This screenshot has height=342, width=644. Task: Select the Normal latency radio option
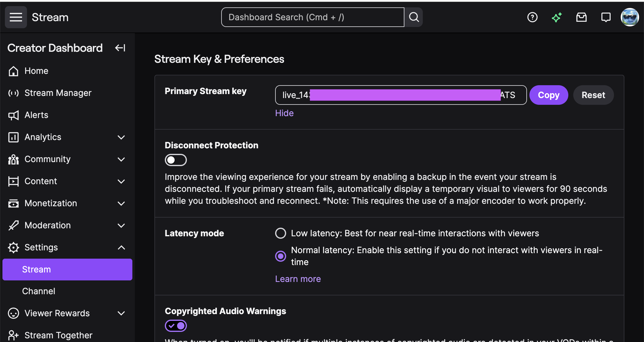tap(281, 256)
